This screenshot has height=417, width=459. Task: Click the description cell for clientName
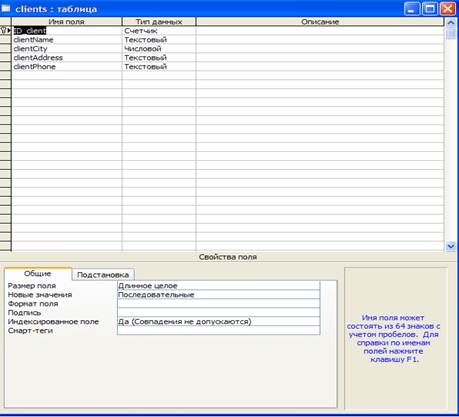pyautogui.click(x=320, y=40)
